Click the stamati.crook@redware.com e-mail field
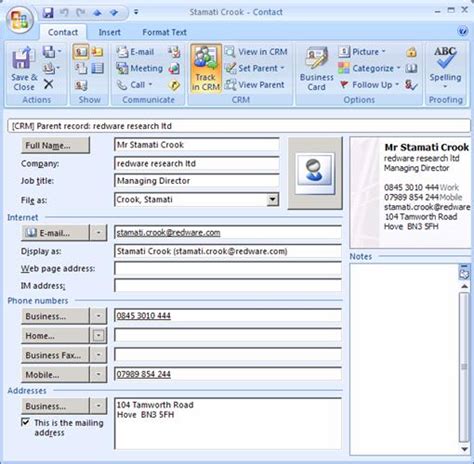The height and width of the screenshot is (464, 474). [228, 233]
